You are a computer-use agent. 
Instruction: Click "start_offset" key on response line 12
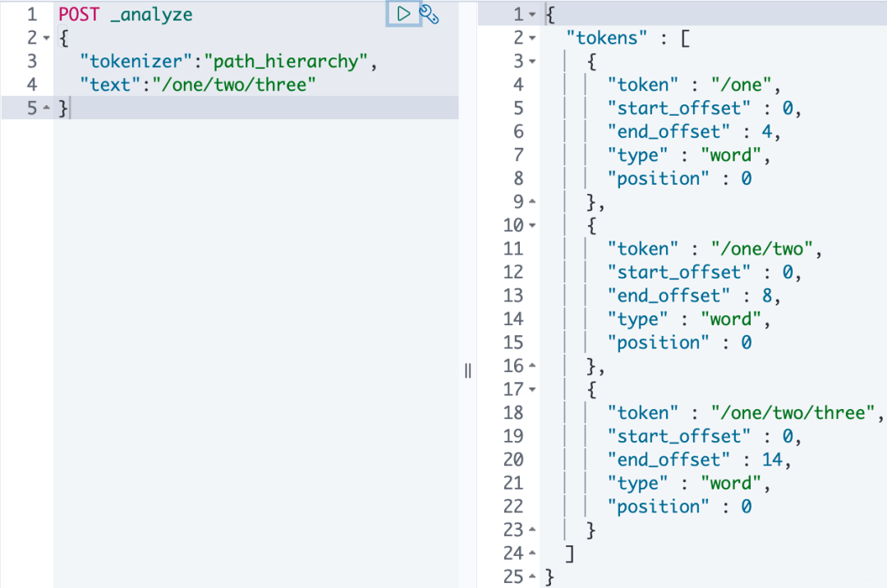click(x=679, y=272)
